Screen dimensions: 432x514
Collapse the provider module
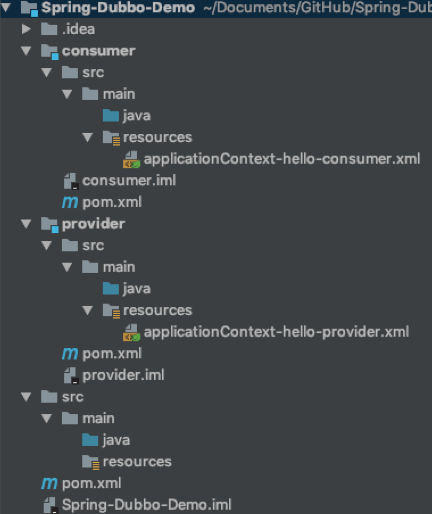[26, 224]
